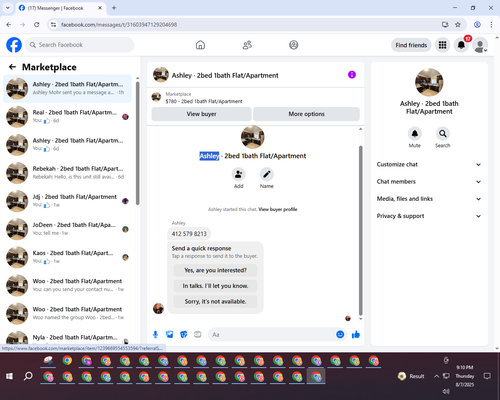Select the Messenger | Facebook browser tab
Image resolution: width=500 pixels, height=400 pixels.
pos(61,8)
